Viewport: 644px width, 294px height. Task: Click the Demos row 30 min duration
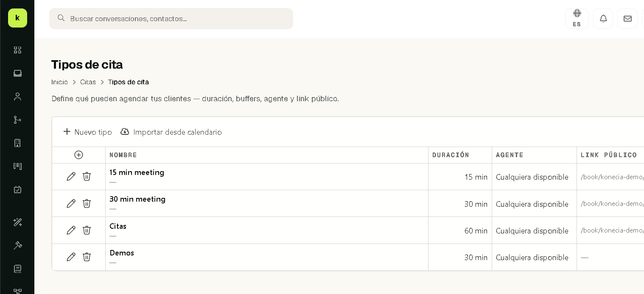pos(476,258)
